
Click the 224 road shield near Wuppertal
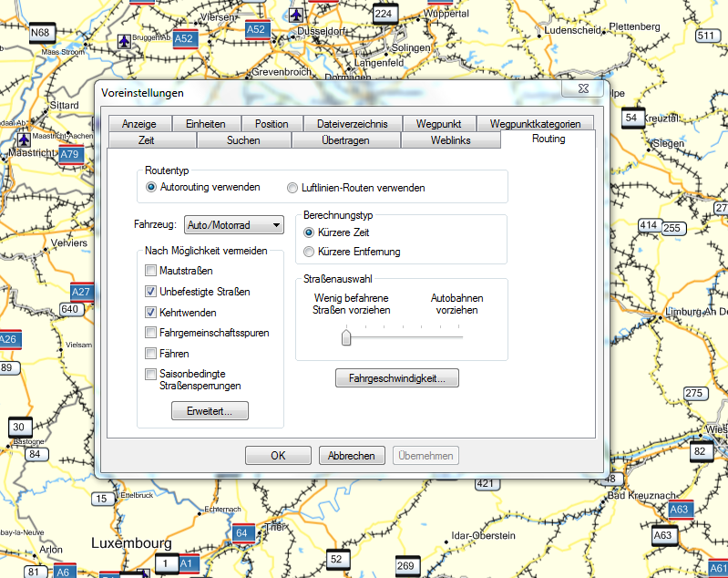point(385,15)
